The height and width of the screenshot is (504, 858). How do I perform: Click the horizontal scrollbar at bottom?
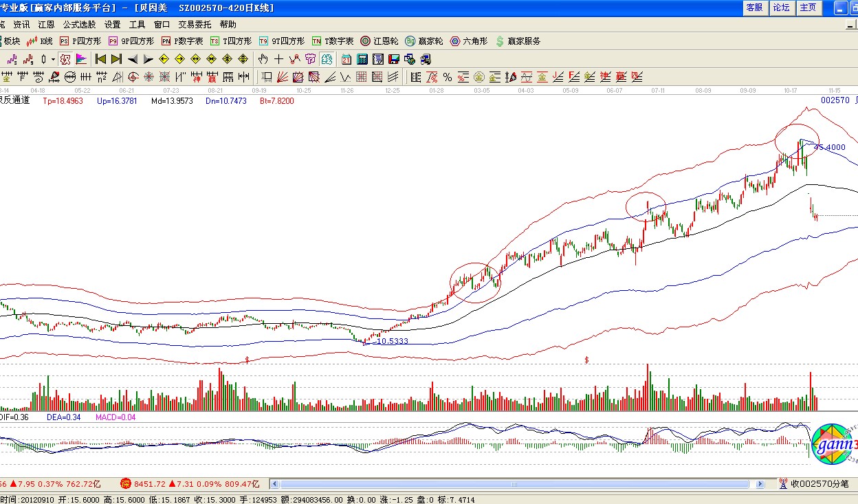pyautogui.click(x=516, y=484)
